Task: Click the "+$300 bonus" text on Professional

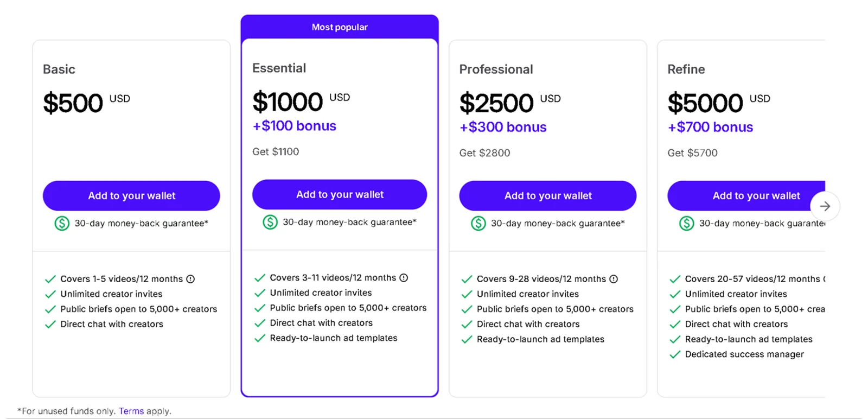Action: click(x=502, y=126)
